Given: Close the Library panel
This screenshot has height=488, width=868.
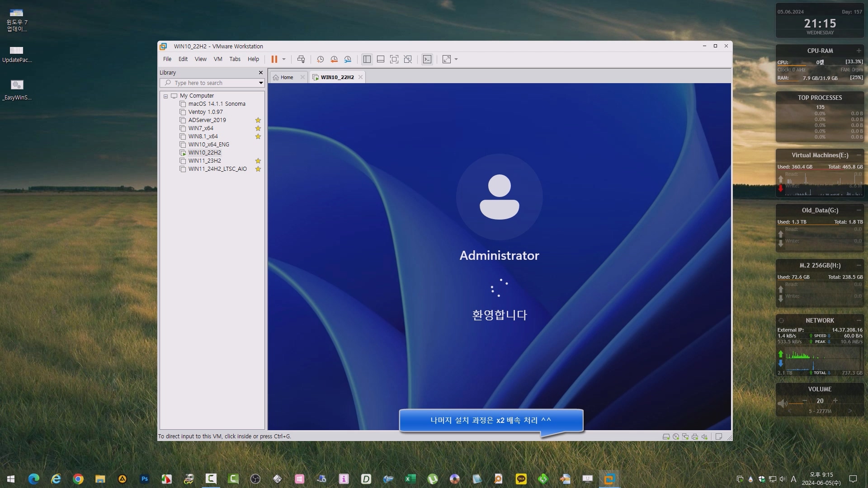Looking at the screenshot, I should 260,72.
